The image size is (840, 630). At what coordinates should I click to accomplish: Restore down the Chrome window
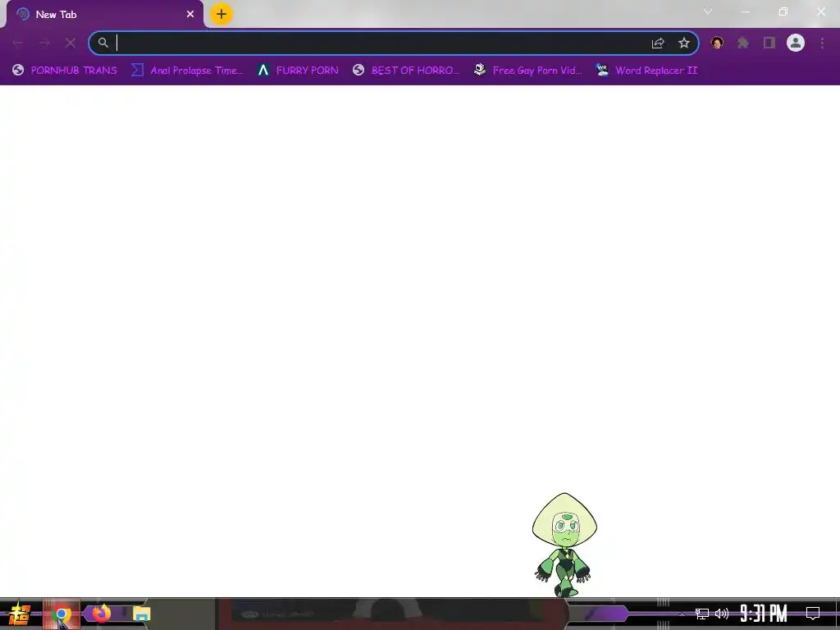pos(783,11)
